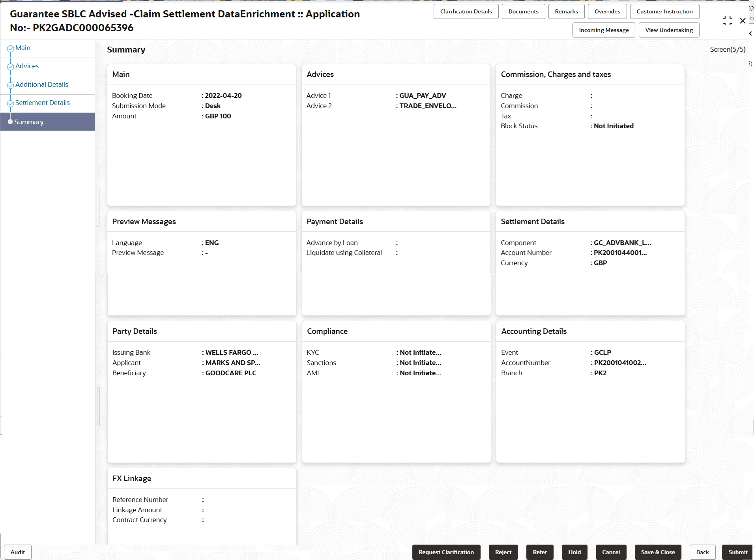Put the task on Hold
754x560 pixels.
coord(574,552)
